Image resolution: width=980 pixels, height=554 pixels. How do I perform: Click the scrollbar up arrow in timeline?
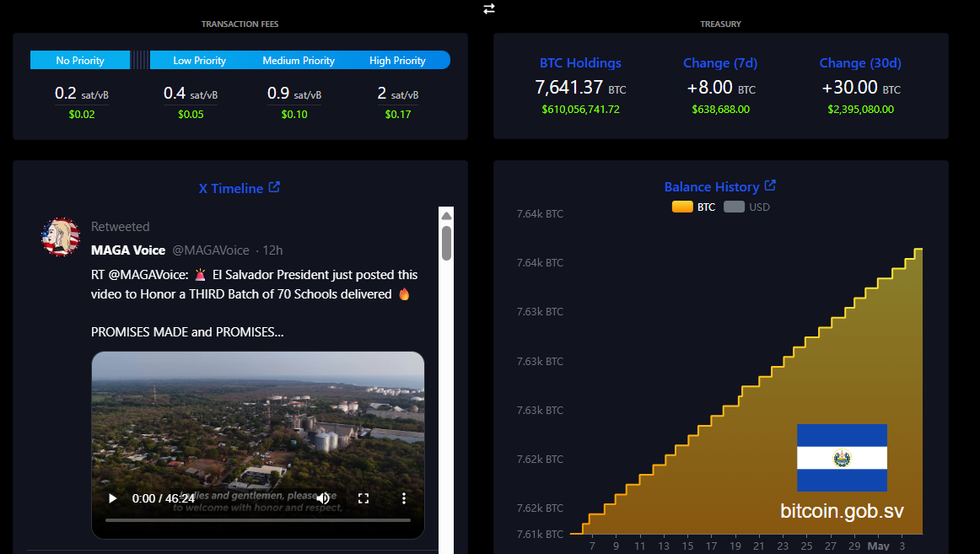pyautogui.click(x=446, y=216)
